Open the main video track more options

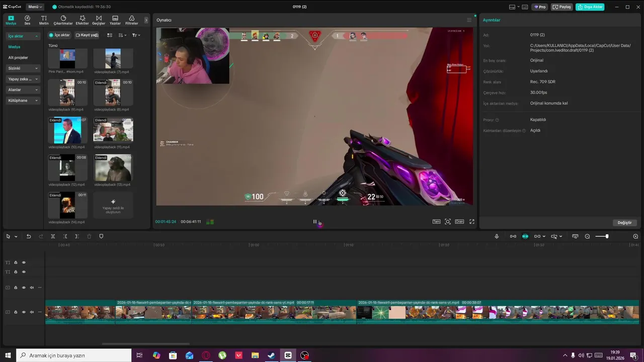40,312
